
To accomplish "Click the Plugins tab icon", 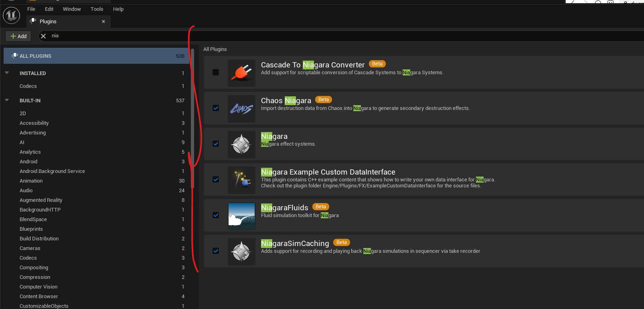I will [33, 21].
